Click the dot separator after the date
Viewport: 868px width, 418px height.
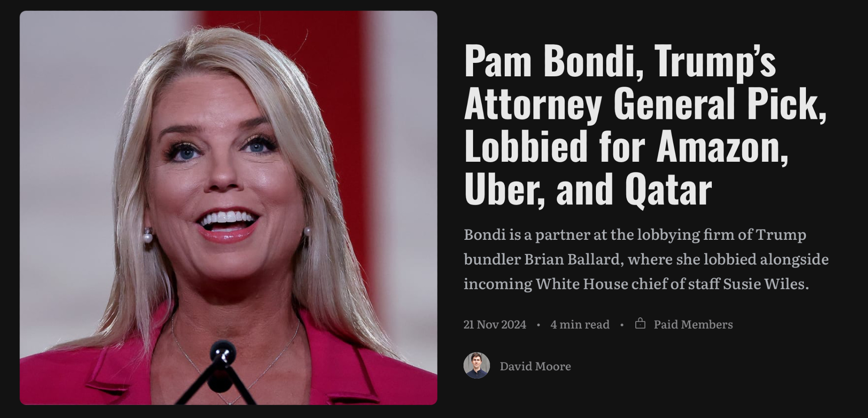point(538,324)
